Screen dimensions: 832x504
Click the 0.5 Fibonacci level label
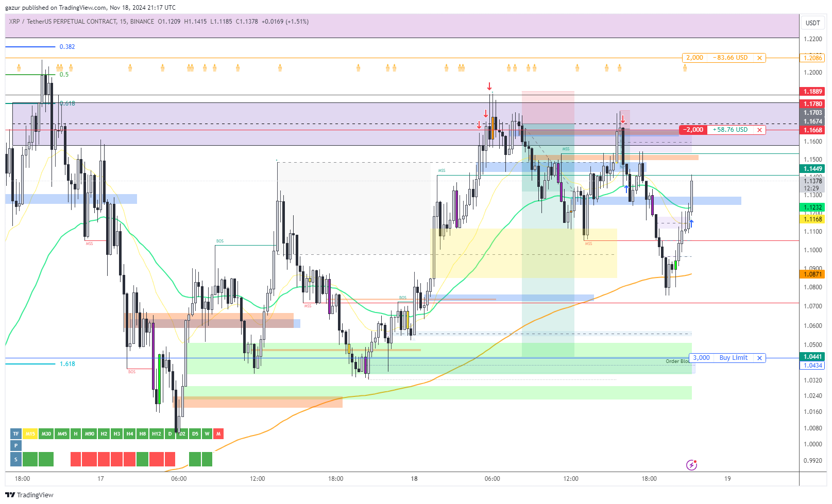(64, 75)
